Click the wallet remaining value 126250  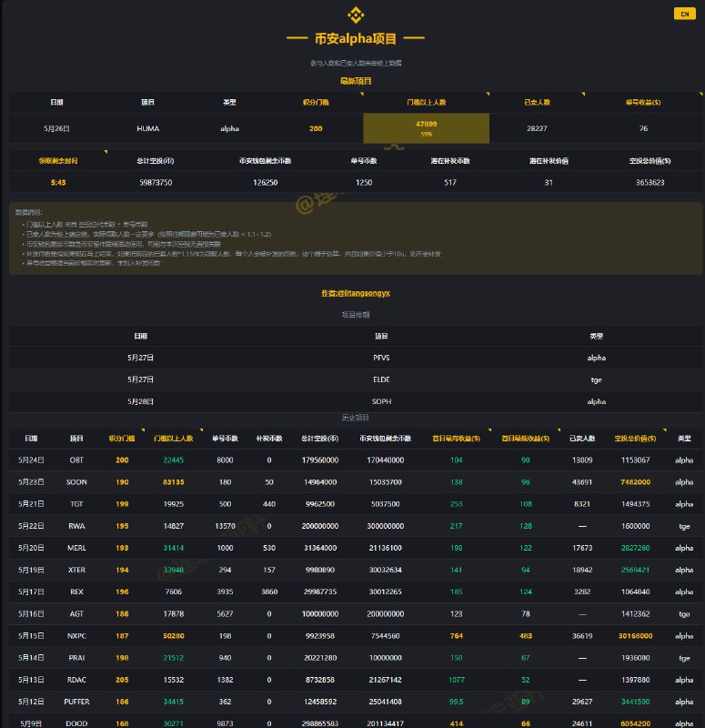265,183
